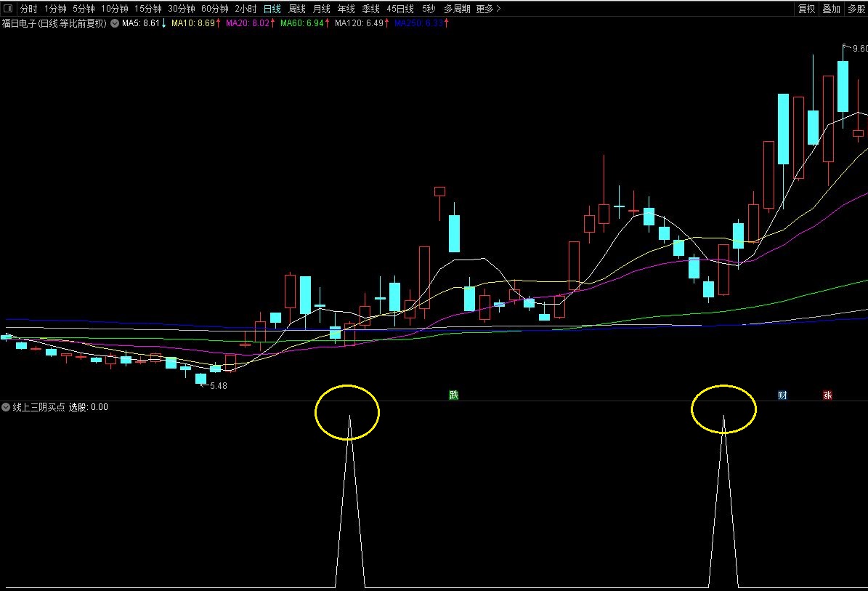The image size is (868, 591).
Task: Select the 2小时 chart period
Action: pos(246,9)
